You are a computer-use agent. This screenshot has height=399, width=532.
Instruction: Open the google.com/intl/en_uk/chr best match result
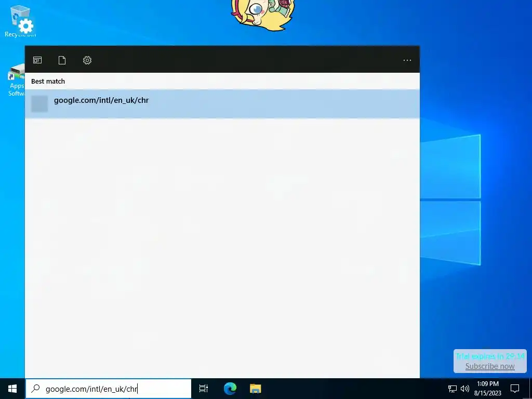tap(222, 104)
